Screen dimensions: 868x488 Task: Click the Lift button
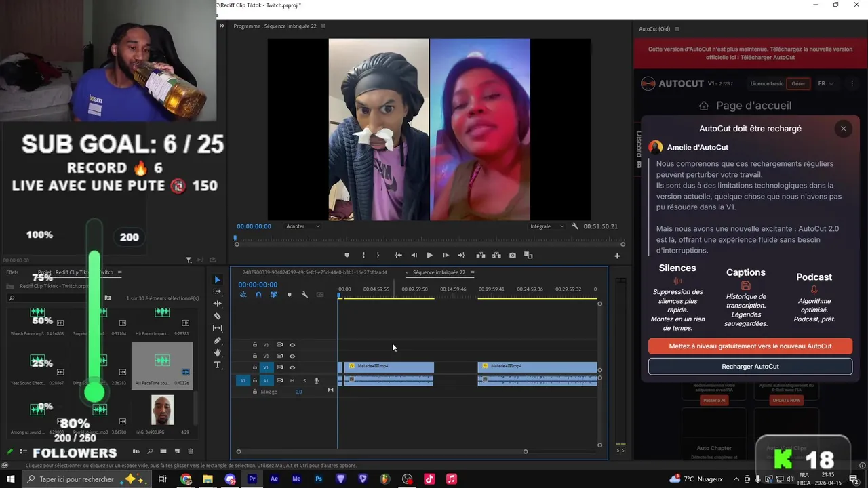481,256
